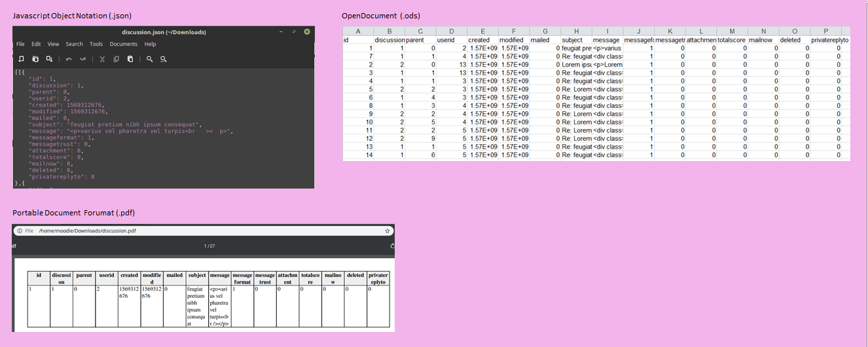
Task: Close the discussion.json editor window
Action: [x=306, y=32]
